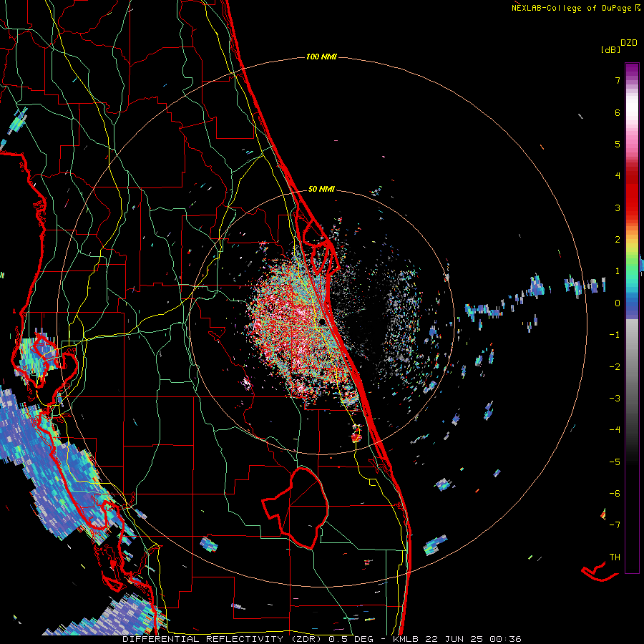The width and height of the screenshot is (644, 644).
Task: Click the 4 value on color scale
Action: pos(618,176)
